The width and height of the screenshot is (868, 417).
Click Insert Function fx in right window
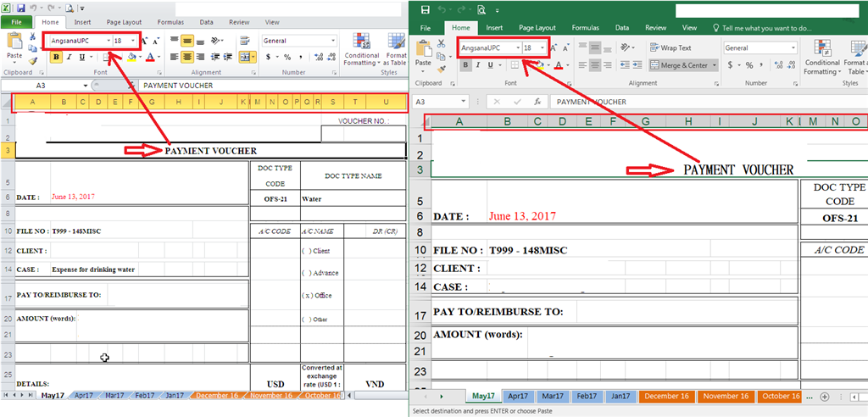pos(537,102)
